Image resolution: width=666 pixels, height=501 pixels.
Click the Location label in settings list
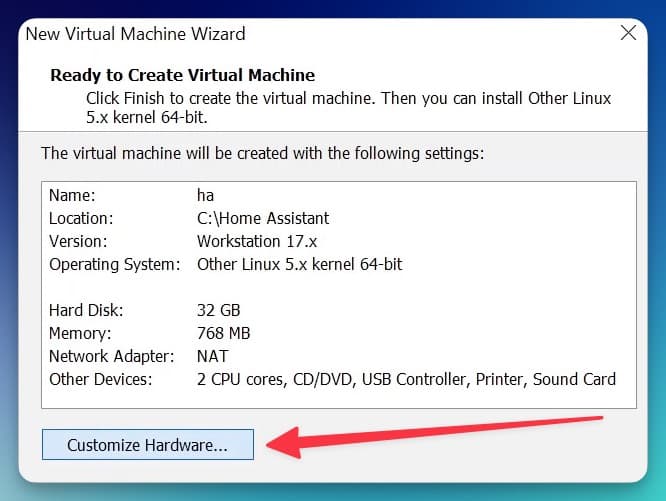pos(81,218)
